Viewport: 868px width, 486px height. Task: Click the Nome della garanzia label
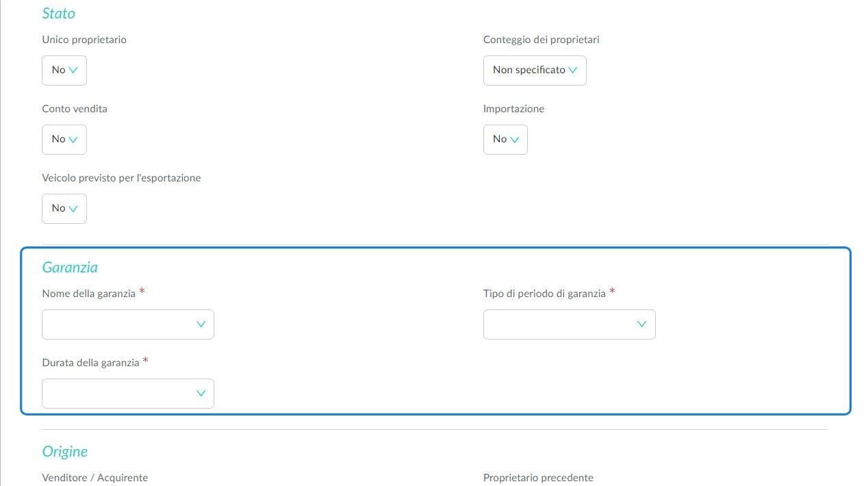[89, 294]
